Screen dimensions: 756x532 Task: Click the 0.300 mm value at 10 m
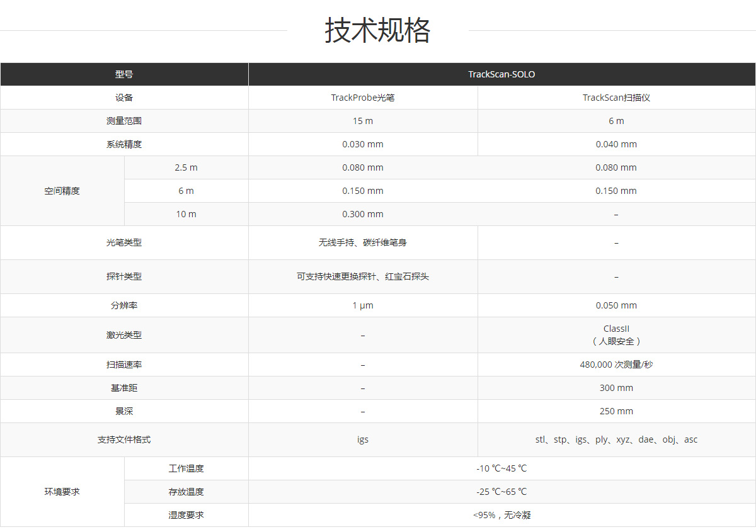pos(363,214)
